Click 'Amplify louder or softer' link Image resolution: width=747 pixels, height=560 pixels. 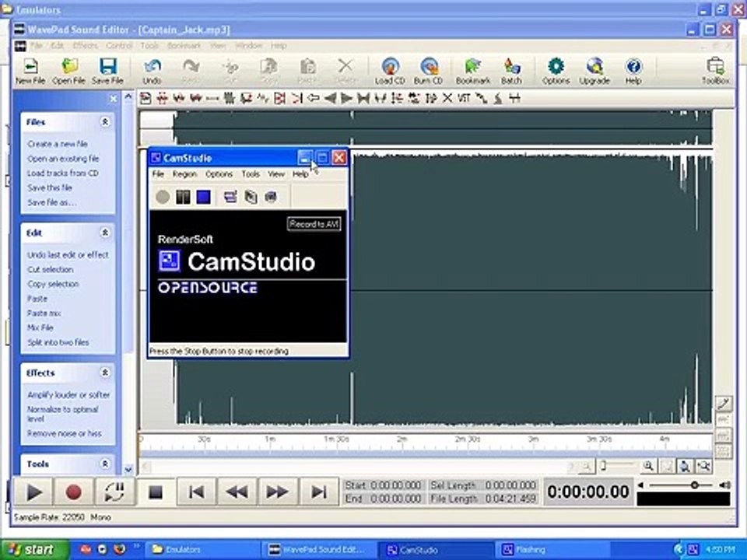(x=68, y=395)
